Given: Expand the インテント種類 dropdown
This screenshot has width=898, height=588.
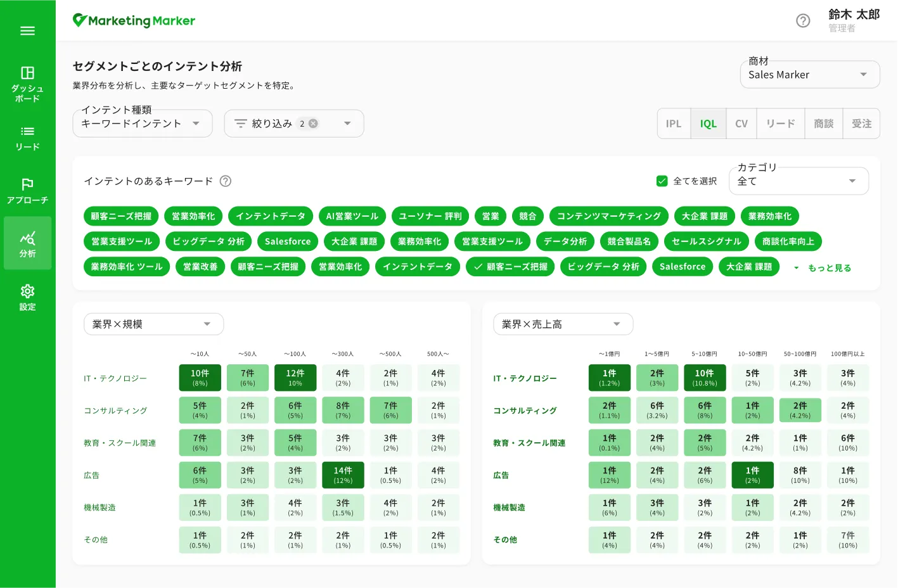Looking at the screenshot, I should (142, 124).
